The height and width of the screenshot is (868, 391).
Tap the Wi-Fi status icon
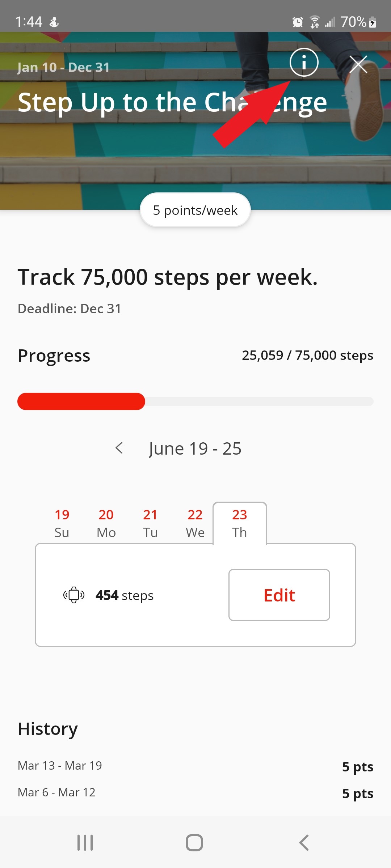pyautogui.click(x=315, y=22)
